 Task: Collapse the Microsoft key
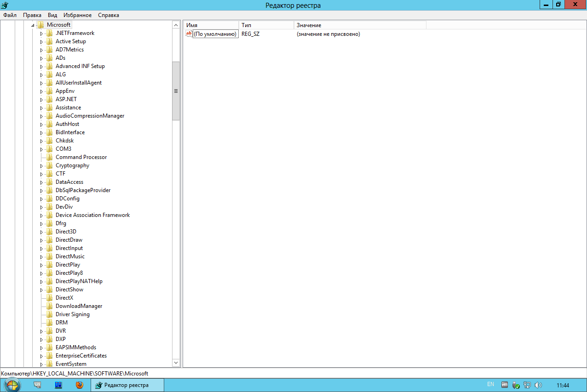pyautogui.click(x=33, y=25)
